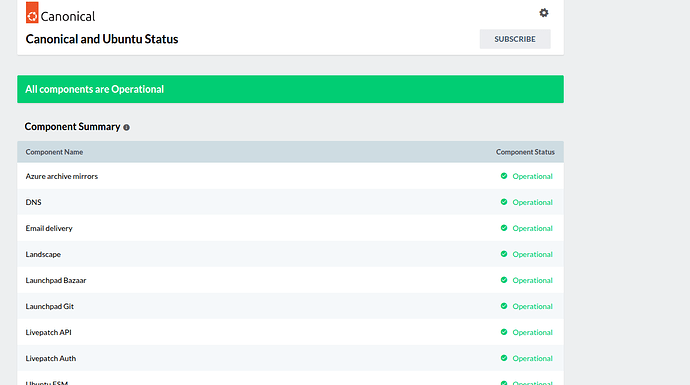Select the Launchpad Bazaar component name
Screen dimensions: 690x385
click(56, 280)
